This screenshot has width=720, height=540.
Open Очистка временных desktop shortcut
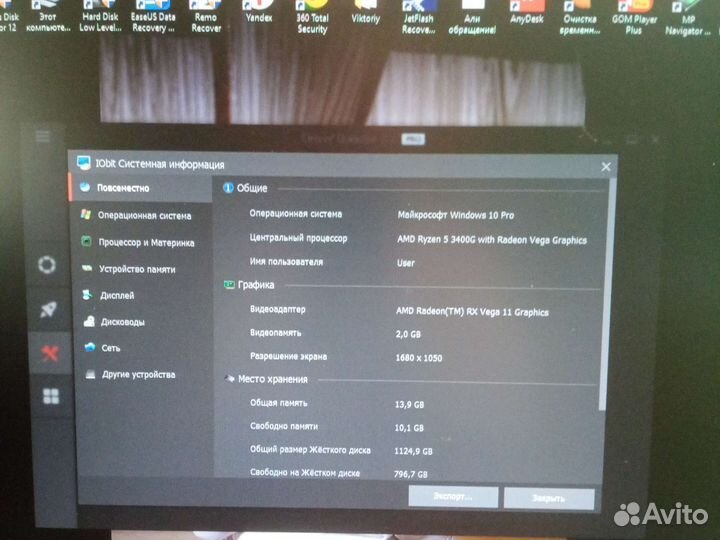[x=580, y=18]
